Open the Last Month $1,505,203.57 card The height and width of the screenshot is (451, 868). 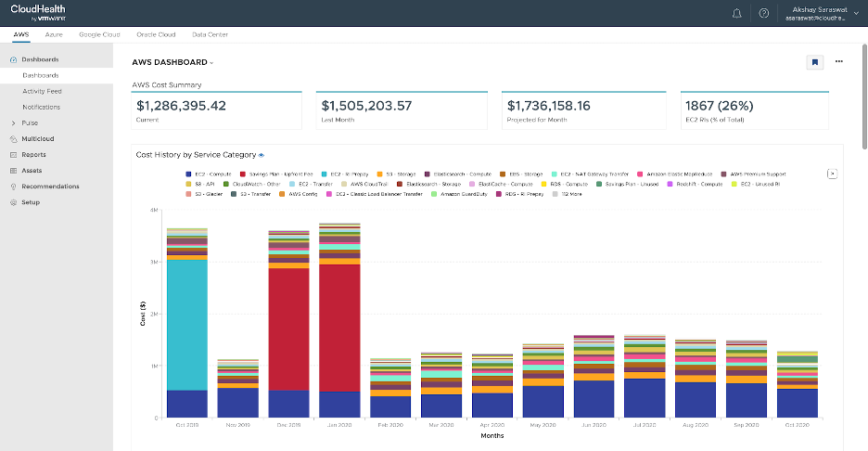[x=402, y=110]
